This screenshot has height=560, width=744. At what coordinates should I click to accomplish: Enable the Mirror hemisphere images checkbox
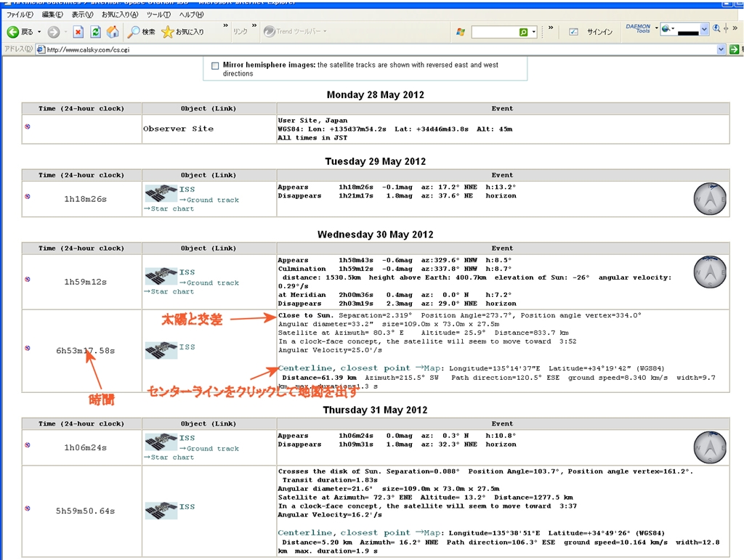215,66
